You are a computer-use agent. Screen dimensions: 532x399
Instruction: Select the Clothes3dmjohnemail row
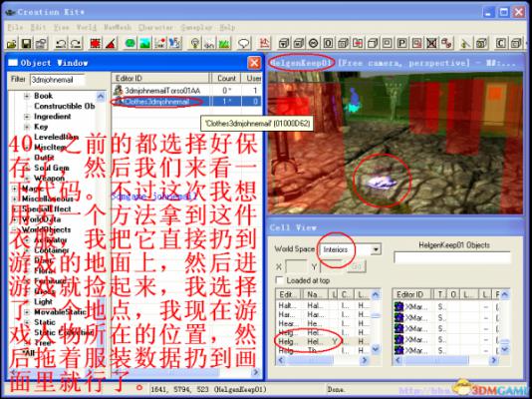coord(186,101)
